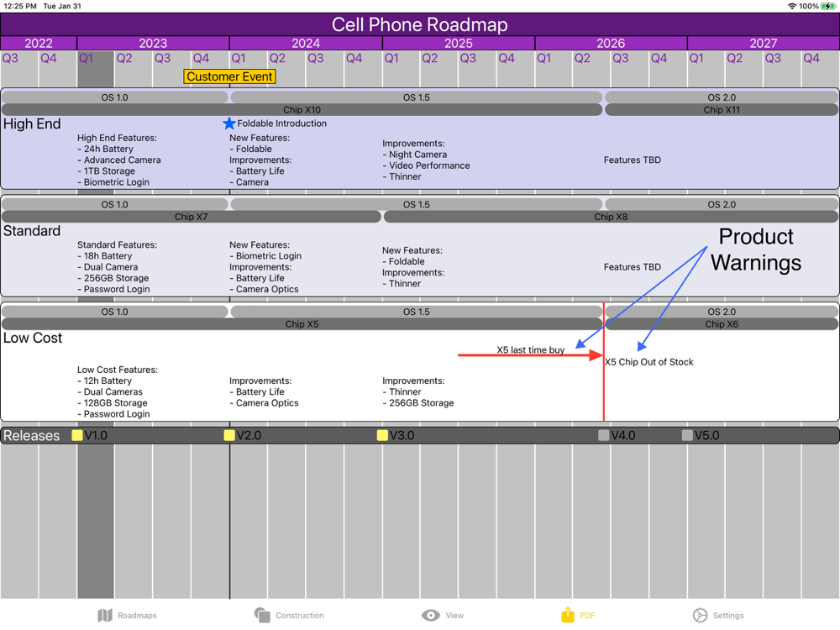Screen dimensions: 840x630
Task: Select the Chip X10 bar
Action: (302, 110)
